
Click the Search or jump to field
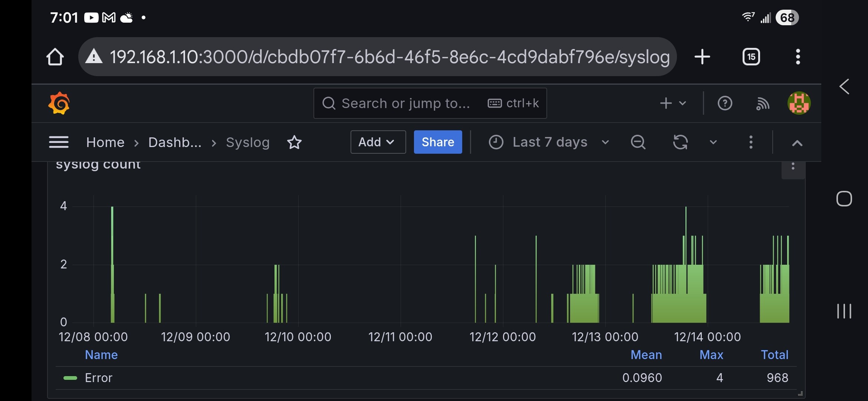pyautogui.click(x=404, y=103)
